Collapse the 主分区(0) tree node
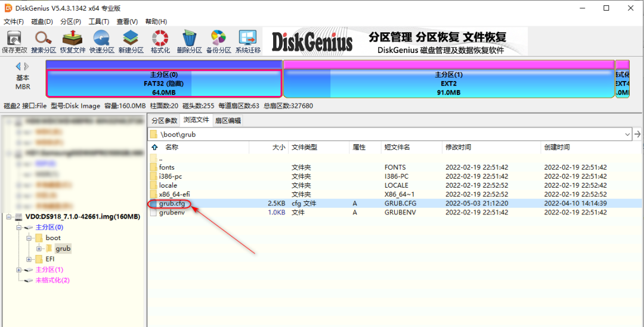Screen dimensions: 644x327 coord(19,228)
